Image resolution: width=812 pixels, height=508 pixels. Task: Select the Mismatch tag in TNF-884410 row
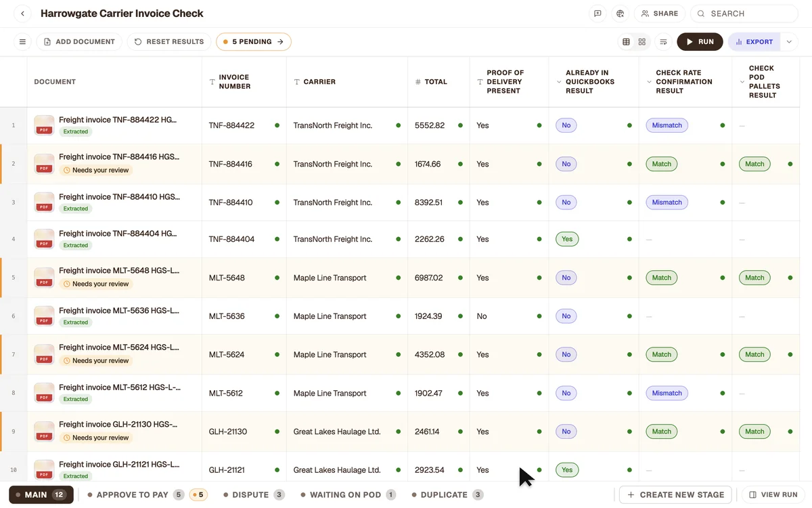[x=667, y=203]
